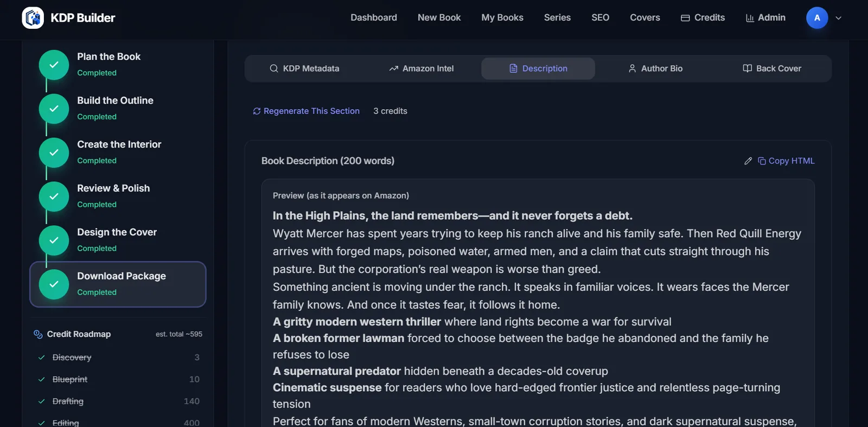This screenshot has width=868, height=427.
Task: Click the Drafting roadmap row
Action: pos(119,401)
